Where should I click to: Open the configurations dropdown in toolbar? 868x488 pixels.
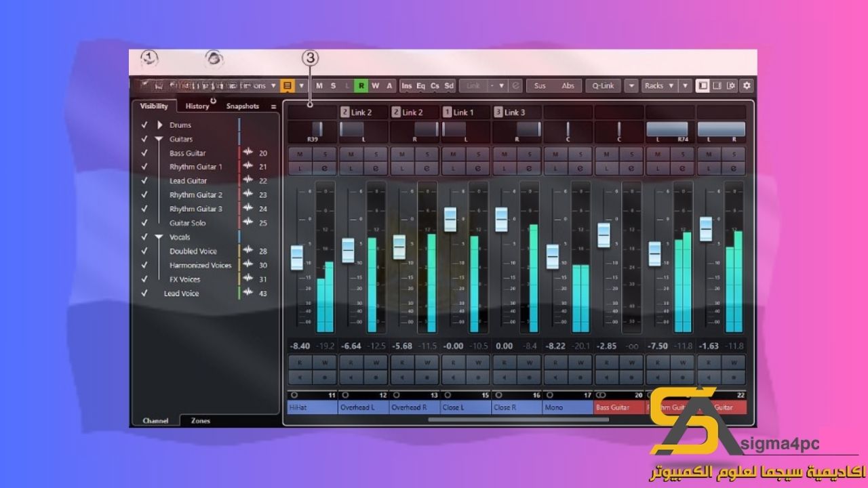pyautogui.click(x=273, y=86)
